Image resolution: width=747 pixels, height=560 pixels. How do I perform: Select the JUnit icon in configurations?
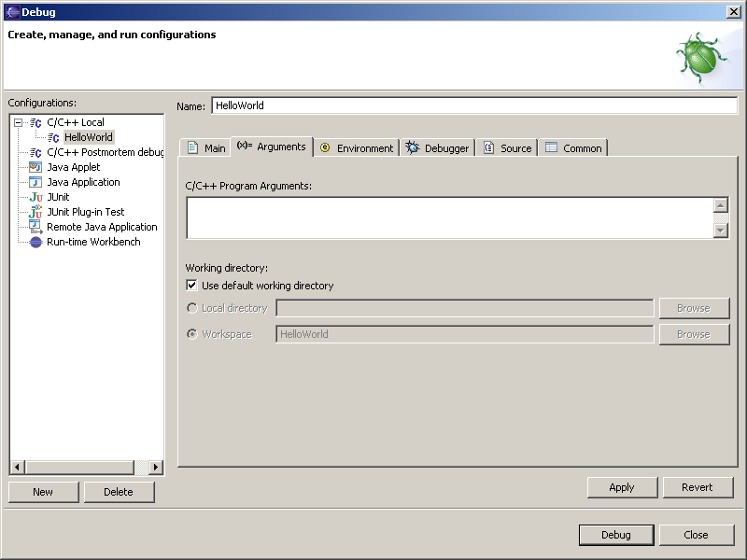coord(35,197)
